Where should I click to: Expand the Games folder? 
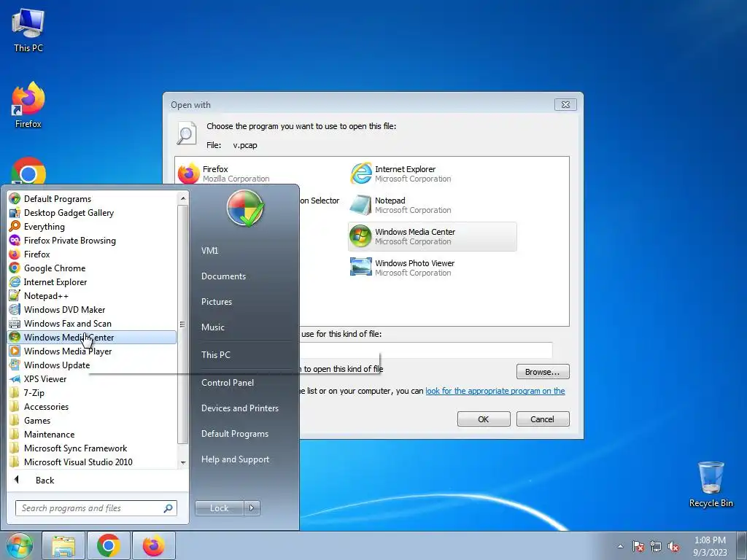click(x=36, y=421)
